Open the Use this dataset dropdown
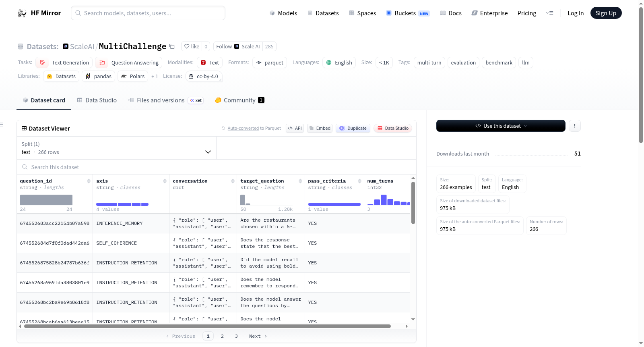Viewport: 644px width, 347px height. tap(501, 126)
